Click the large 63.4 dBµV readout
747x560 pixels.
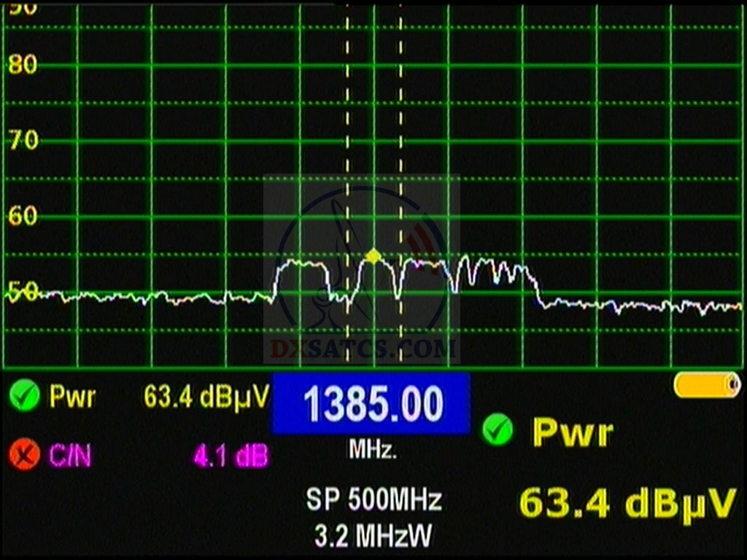tap(627, 505)
